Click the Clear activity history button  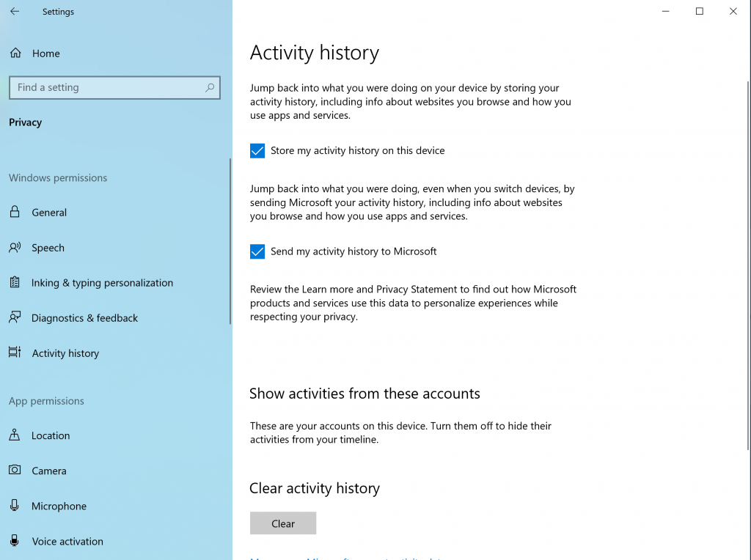[283, 523]
